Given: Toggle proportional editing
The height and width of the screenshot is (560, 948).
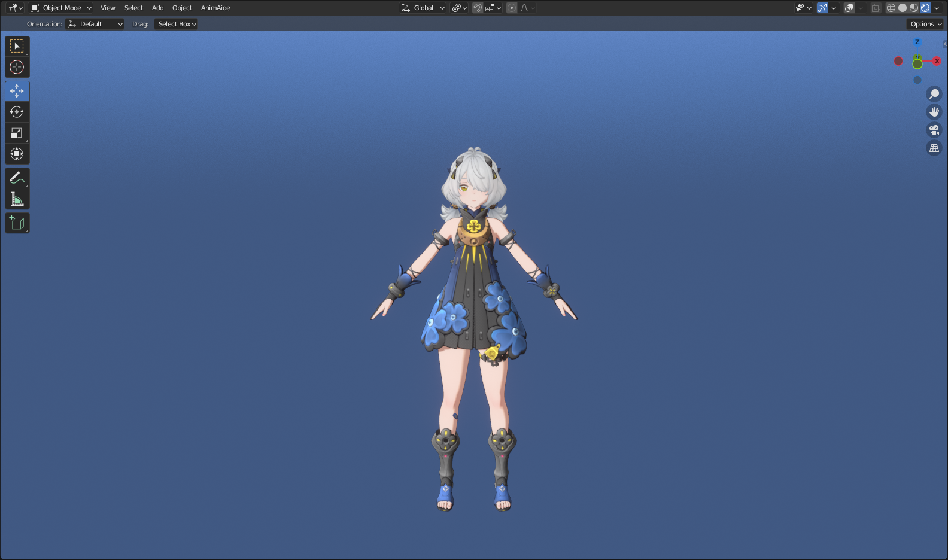Looking at the screenshot, I should pyautogui.click(x=512, y=8).
